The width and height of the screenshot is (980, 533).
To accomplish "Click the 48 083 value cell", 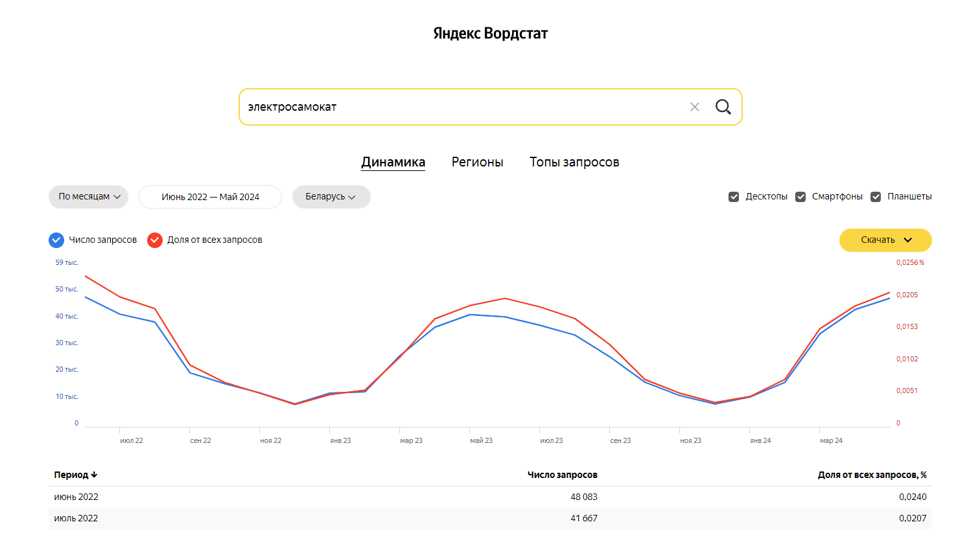I will click(x=584, y=497).
